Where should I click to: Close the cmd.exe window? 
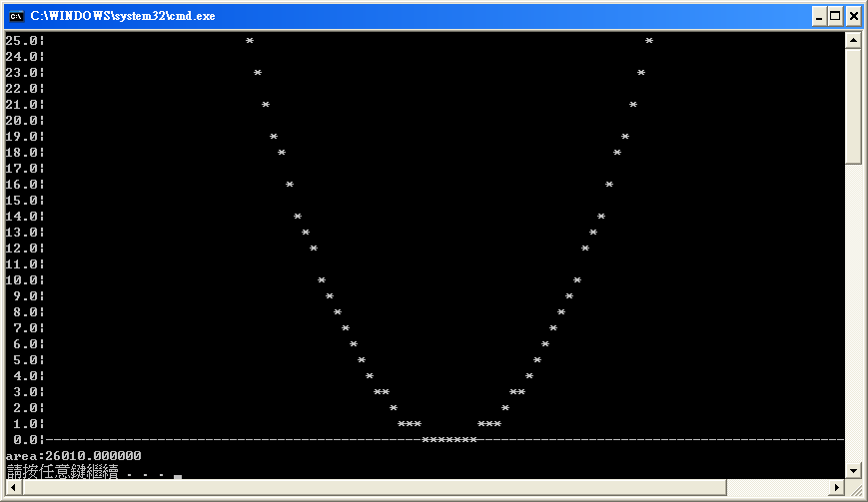click(x=854, y=16)
